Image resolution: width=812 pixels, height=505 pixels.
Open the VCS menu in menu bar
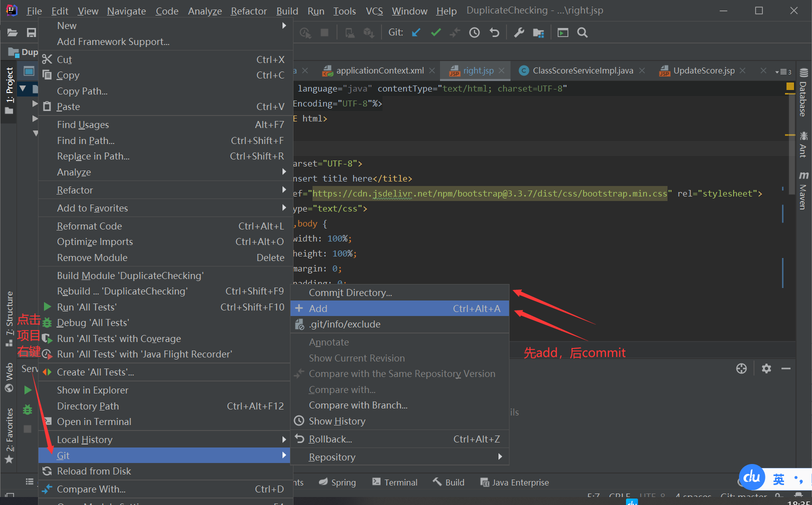click(374, 10)
